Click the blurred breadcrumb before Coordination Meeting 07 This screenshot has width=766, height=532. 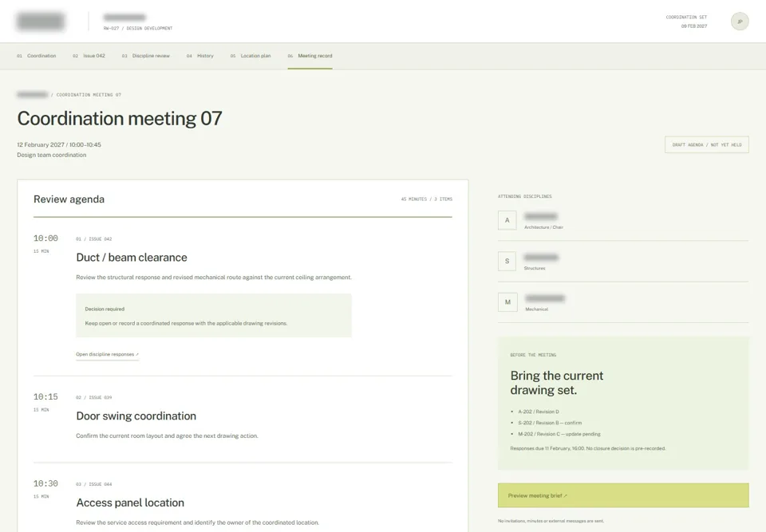pyautogui.click(x=32, y=94)
